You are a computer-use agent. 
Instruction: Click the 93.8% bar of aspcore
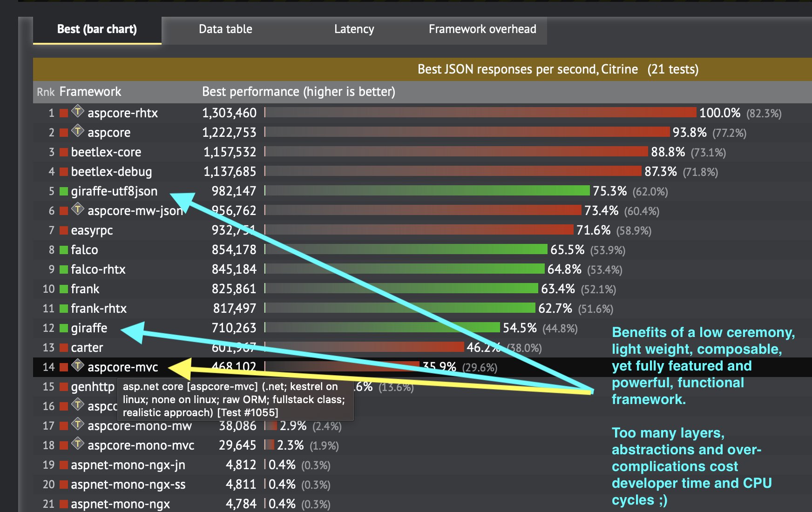coord(468,132)
